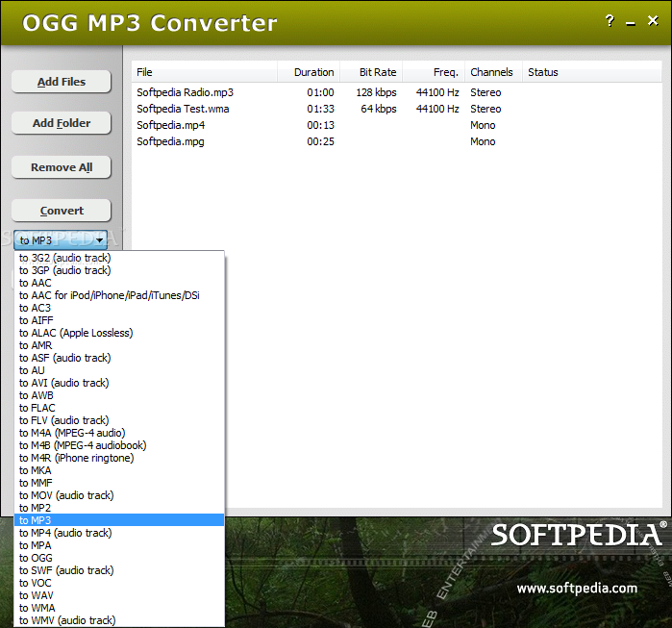Screen dimensions: 672x628
Task: Sort by the Bit Rate column header
Action: pos(371,72)
